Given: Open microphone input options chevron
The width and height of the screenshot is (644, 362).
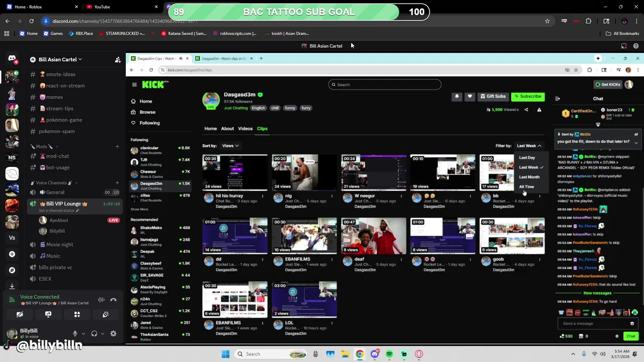Looking at the screenshot, I should point(83,333).
